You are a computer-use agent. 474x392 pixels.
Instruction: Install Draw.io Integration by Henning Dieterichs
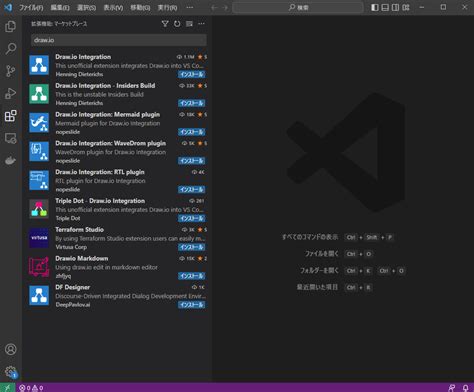[191, 74]
